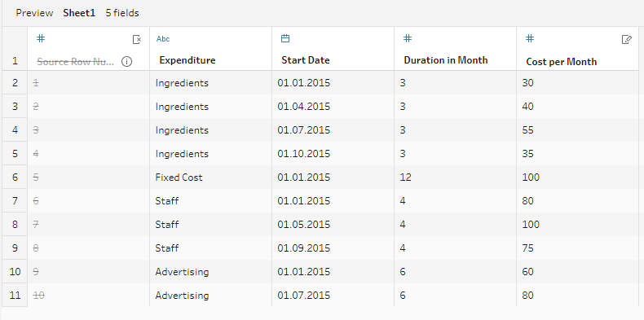This screenshot has height=320, width=644.
Task: Click the number type icon above Cost per Month
Action: click(x=530, y=38)
